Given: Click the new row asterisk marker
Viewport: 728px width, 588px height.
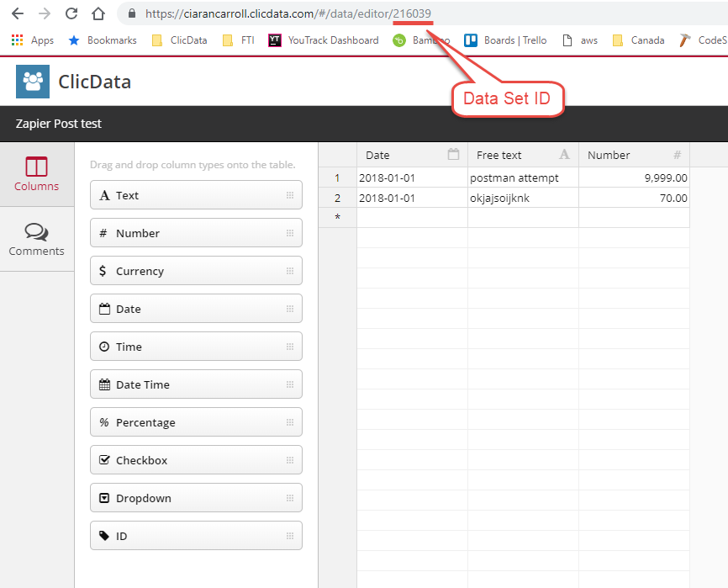Looking at the screenshot, I should tap(338, 218).
